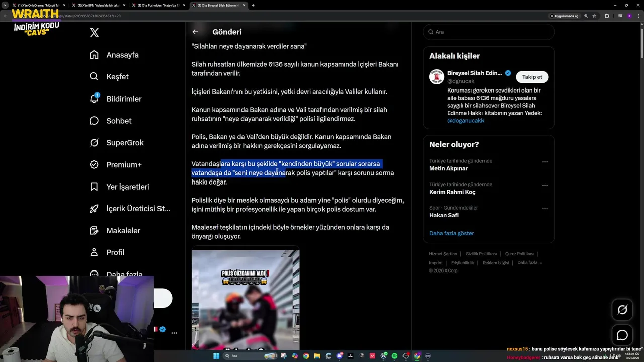Open account options dots beside profile
The image size is (644, 362).
tap(174, 333)
